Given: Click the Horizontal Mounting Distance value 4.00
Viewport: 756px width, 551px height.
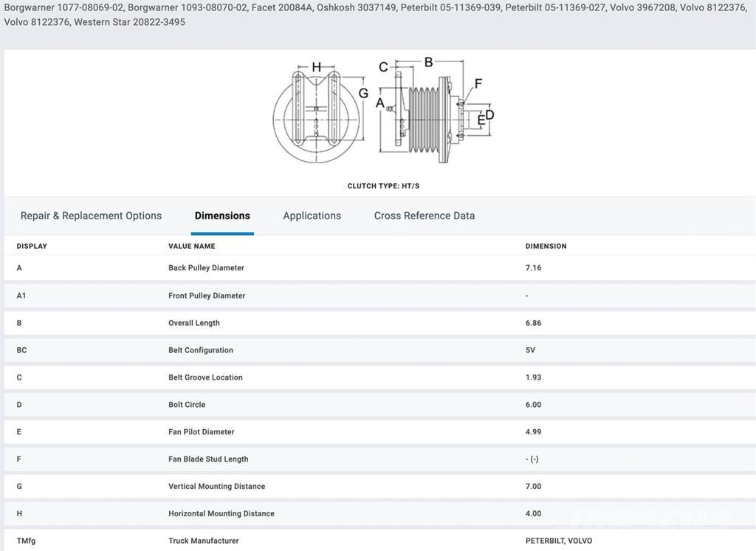Looking at the screenshot, I should click(533, 514).
